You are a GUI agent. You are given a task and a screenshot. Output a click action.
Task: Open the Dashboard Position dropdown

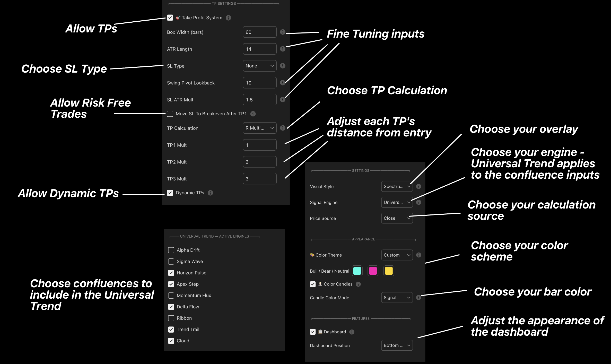coord(397,345)
